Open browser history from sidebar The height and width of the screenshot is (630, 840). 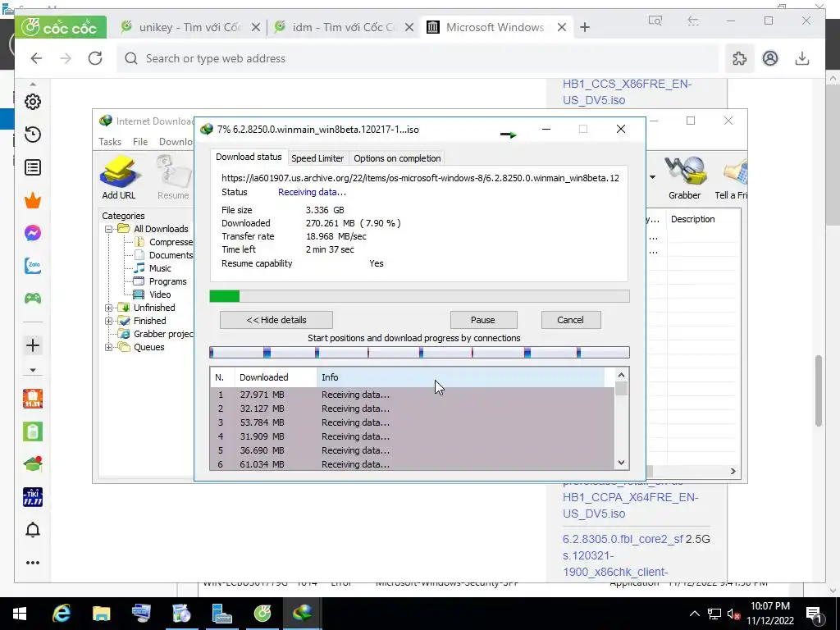coord(33,135)
